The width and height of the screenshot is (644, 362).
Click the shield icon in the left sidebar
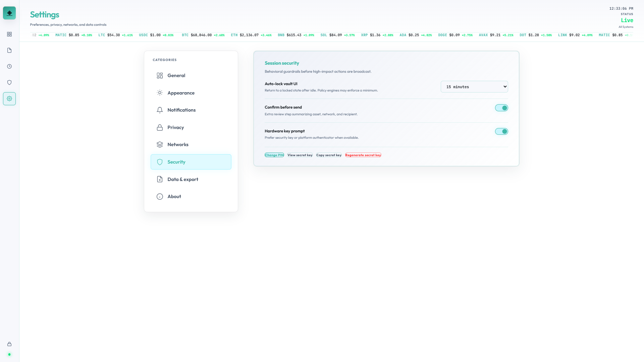[x=9, y=82]
